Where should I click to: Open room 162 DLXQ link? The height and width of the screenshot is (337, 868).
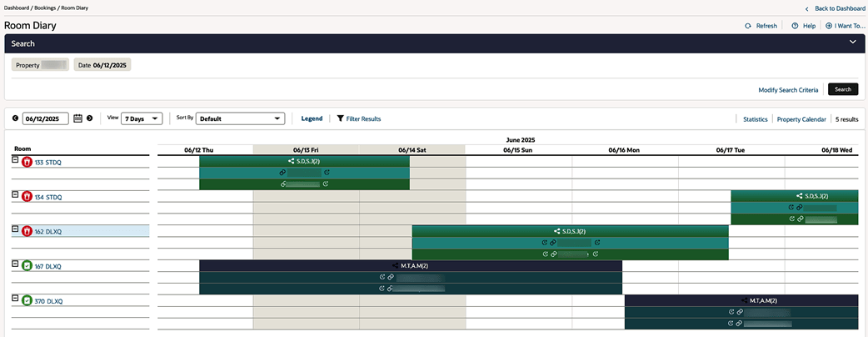pyautogui.click(x=48, y=232)
